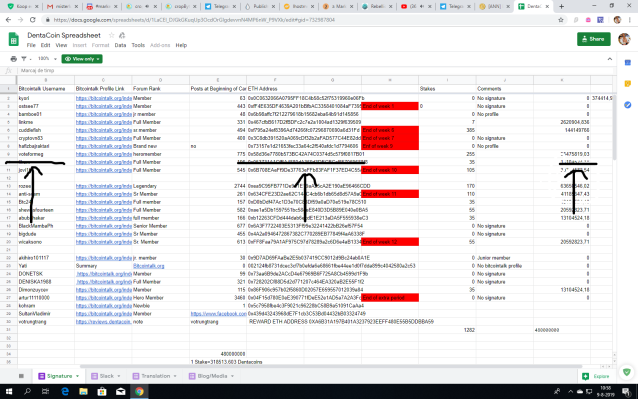Image resolution: width=638 pixels, height=399 pixels.
Task: Open the Google Tasks side panel icon
Action: 627,105
